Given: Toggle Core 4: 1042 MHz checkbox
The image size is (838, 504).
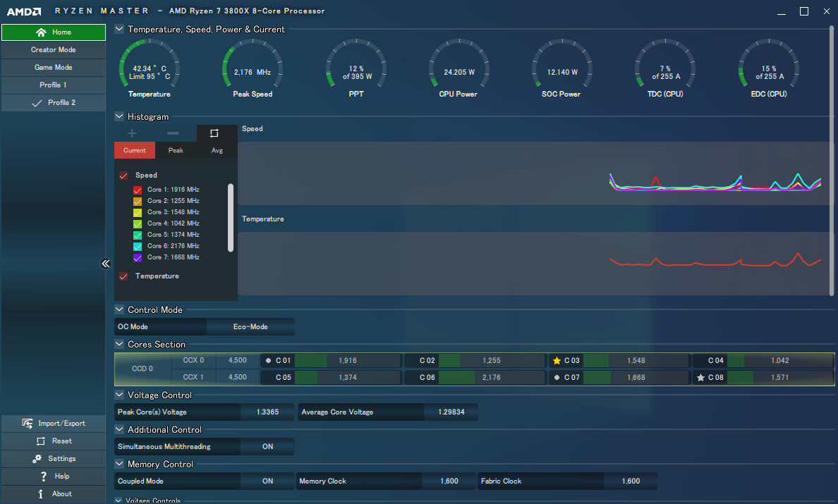Looking at the screenshot, I should click(138, 223).
